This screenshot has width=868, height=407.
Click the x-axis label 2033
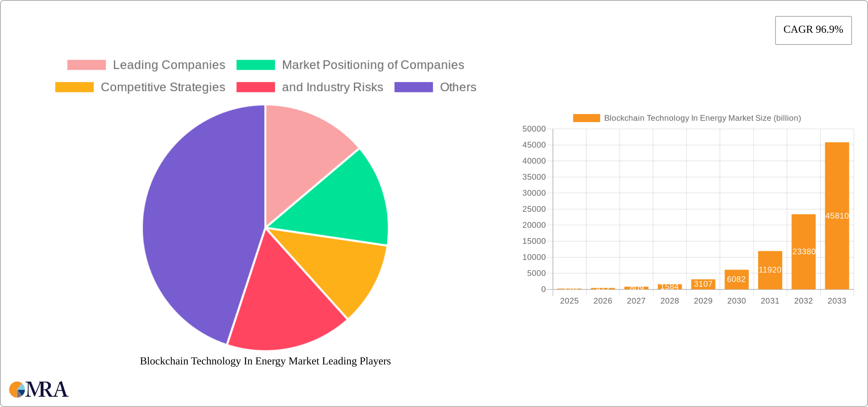(x=837, y=301)
